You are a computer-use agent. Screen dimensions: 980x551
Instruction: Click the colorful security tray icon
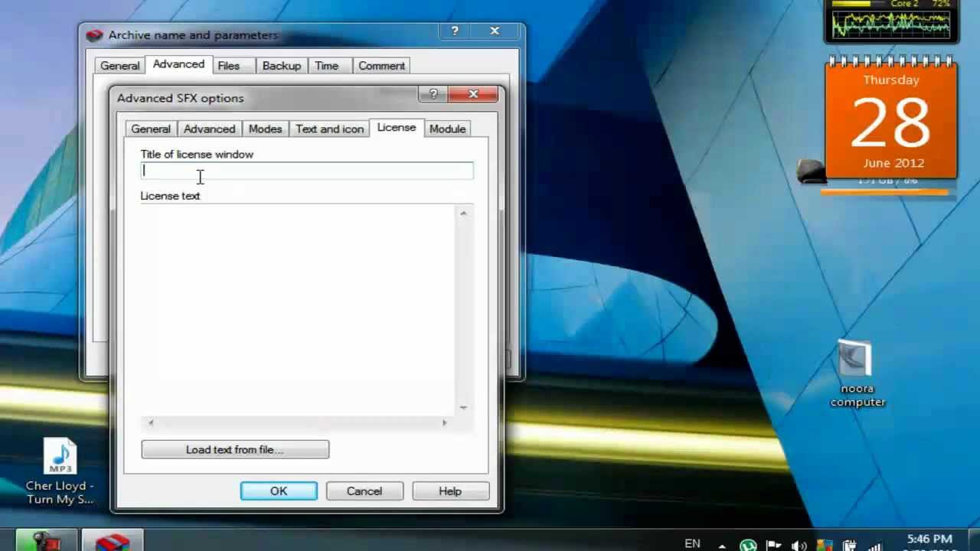[824, 545]
